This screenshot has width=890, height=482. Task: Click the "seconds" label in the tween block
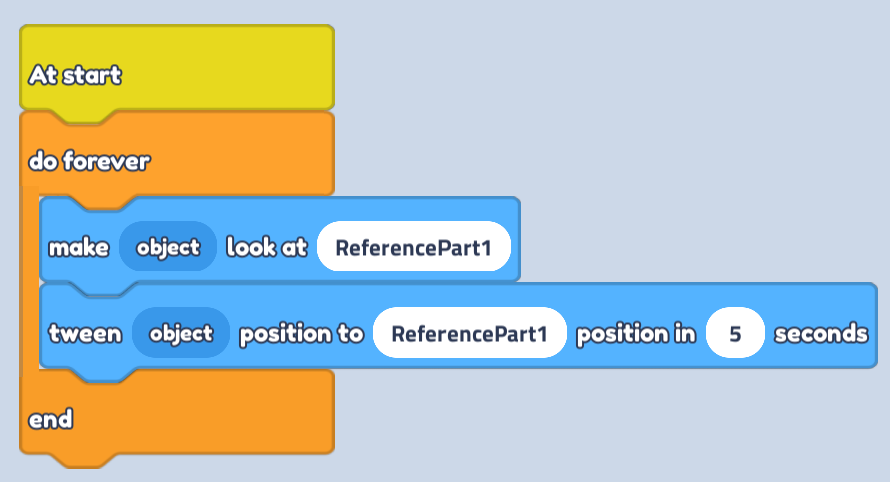point(821,333)
